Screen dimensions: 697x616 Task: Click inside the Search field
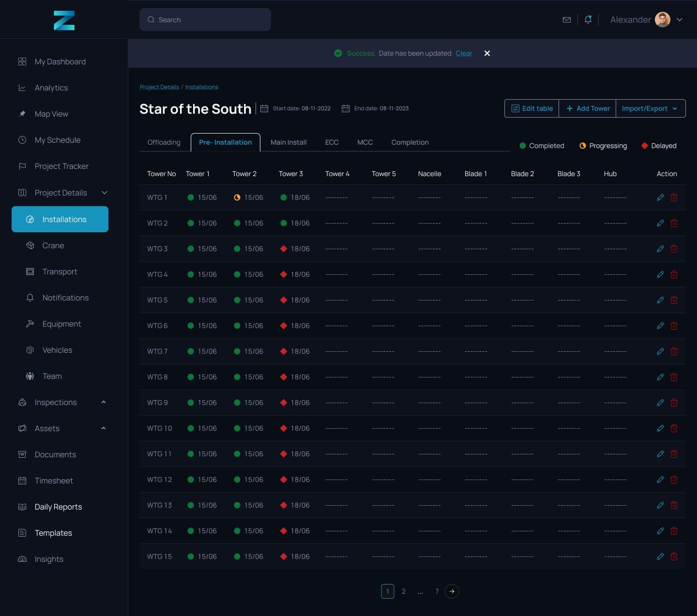205,20
